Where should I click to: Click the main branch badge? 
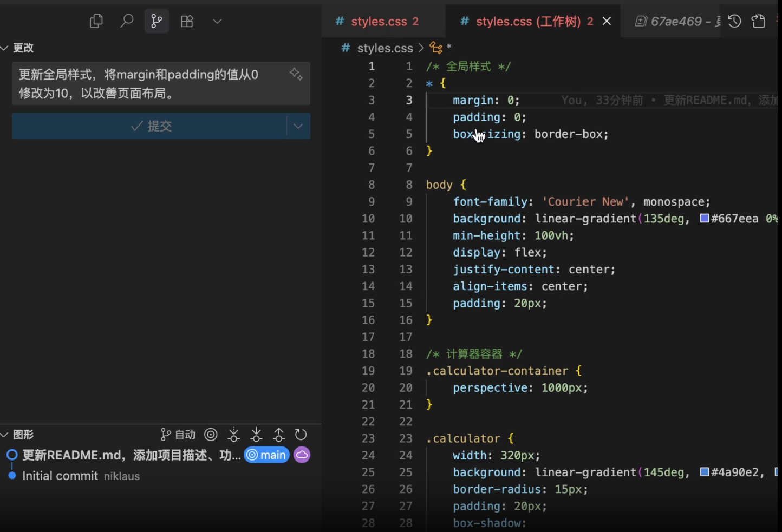click(x=266, y=455)
